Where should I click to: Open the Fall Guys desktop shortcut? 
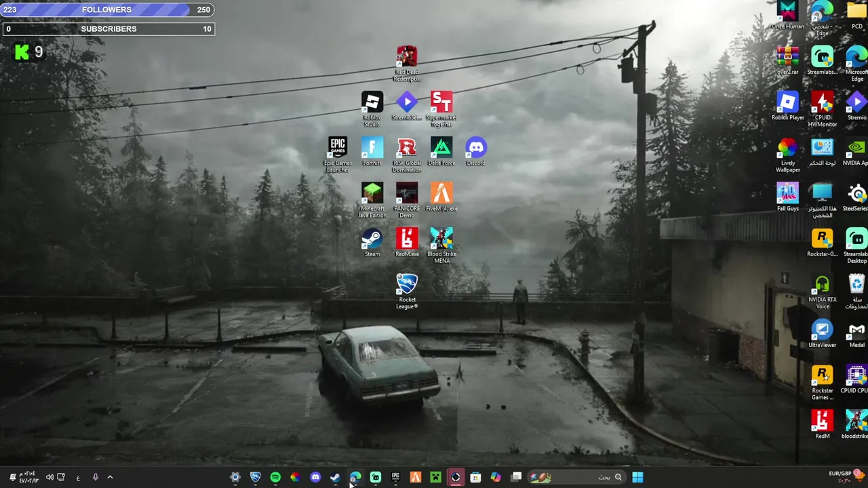tap(787, 197)
